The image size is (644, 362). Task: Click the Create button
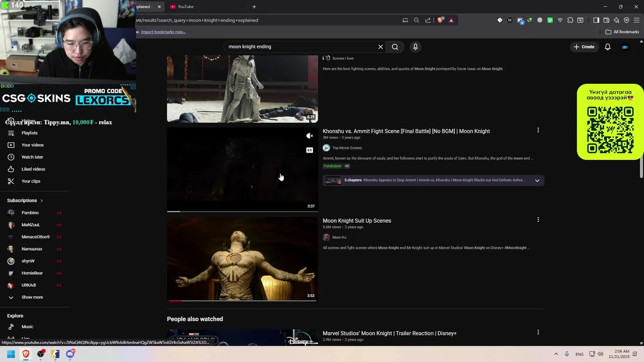pos(584,47)
